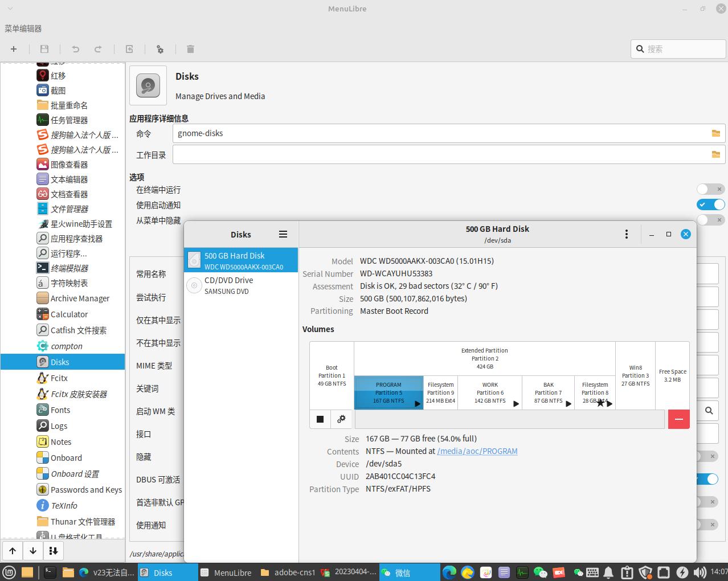
Task: Click the large Disks application icon button
Action: 148,85
